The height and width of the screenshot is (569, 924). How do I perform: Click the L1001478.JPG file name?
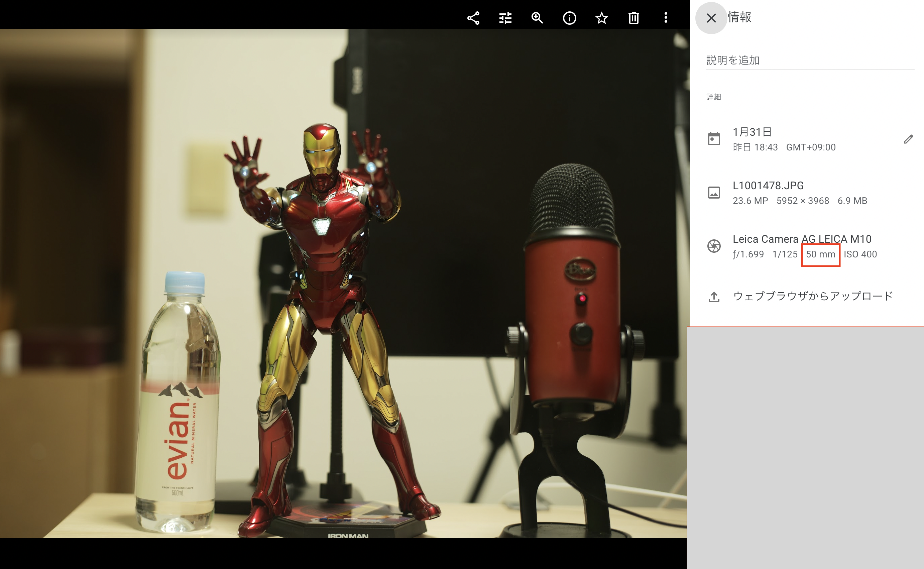tap(768, 186)
